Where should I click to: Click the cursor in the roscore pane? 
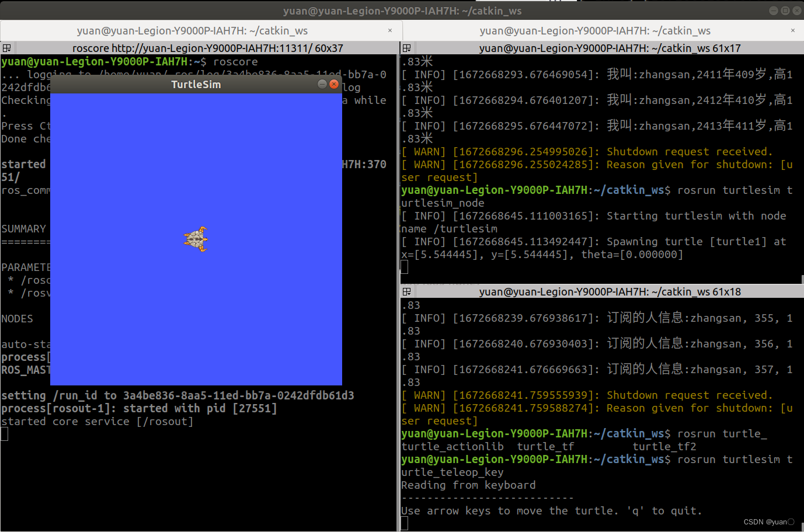(5, 434)
